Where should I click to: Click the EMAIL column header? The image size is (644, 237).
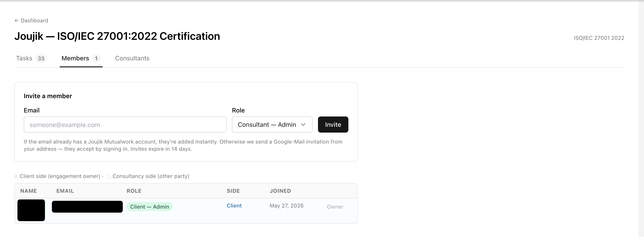point(65,191)
